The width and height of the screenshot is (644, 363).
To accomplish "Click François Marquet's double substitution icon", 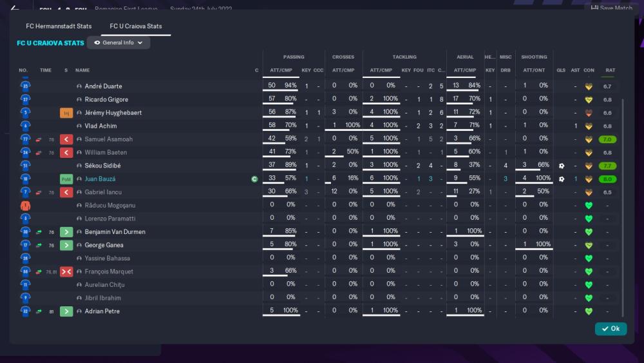I will [x=66, y=272].
